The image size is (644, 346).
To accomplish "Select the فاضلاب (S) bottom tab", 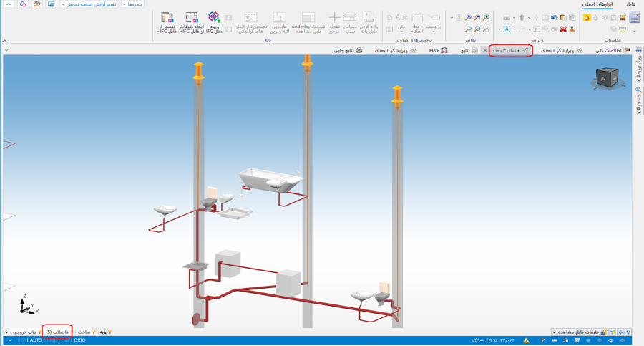I will coord(57,332).
